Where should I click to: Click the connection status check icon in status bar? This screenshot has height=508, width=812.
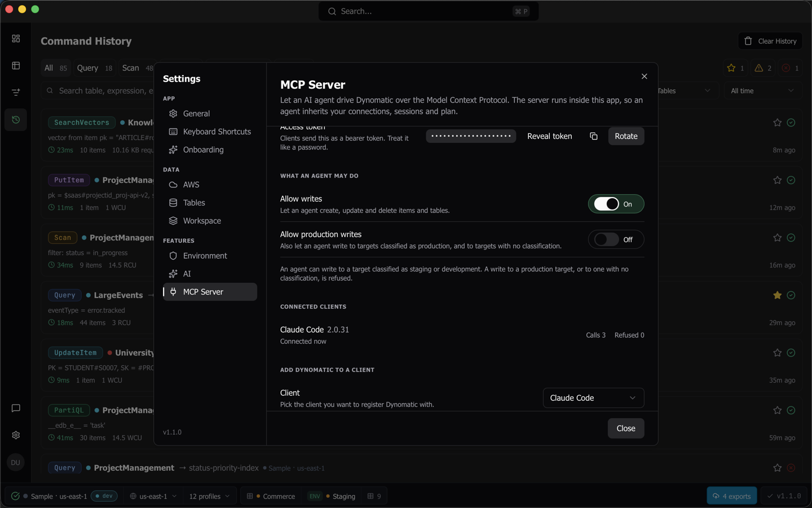(x=15, y=496)
